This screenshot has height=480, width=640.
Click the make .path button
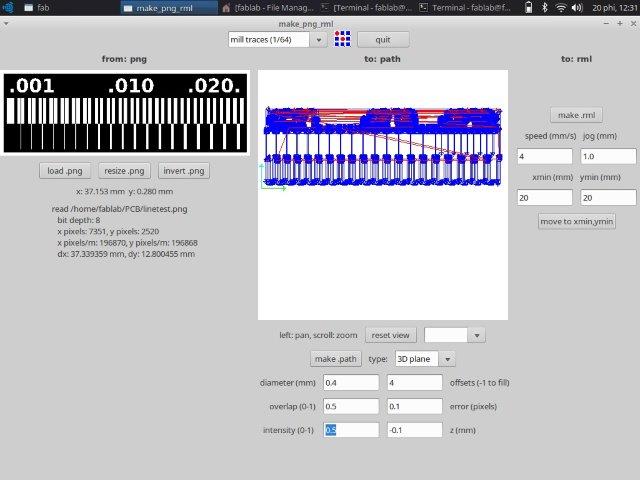tap(336, 359)
